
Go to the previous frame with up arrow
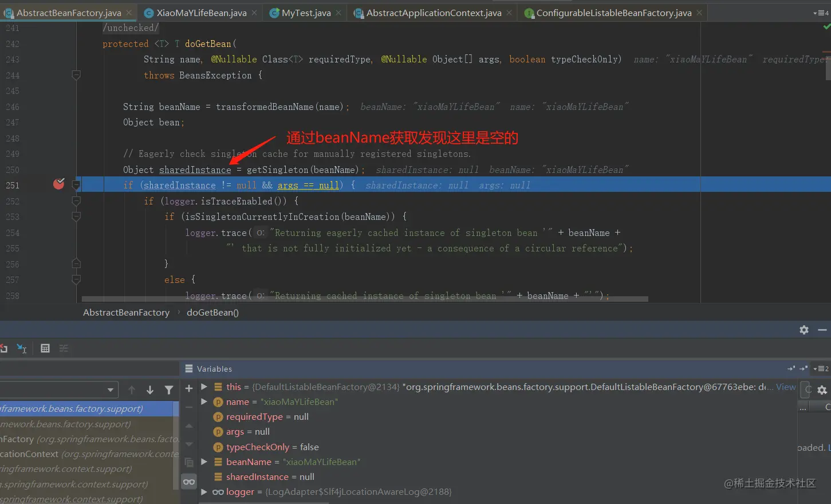pos(132,390)
